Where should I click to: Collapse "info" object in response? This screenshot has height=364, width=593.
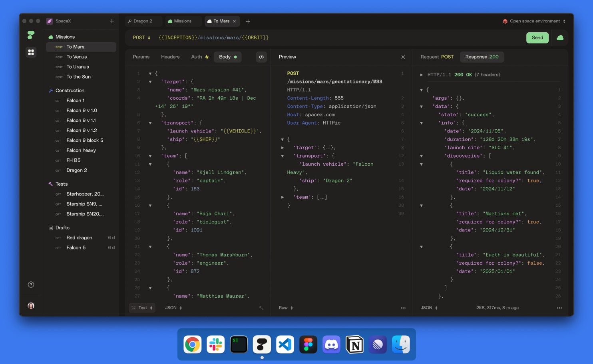point(422,123)
